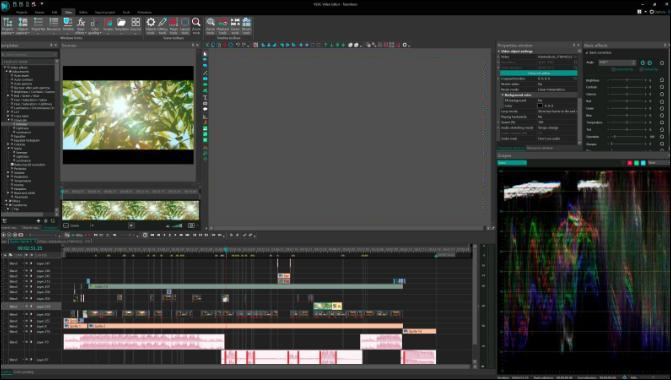Adjust the Contrast slider in Basic effects
This screenshot has width=671, height=380.
(627, 87)
